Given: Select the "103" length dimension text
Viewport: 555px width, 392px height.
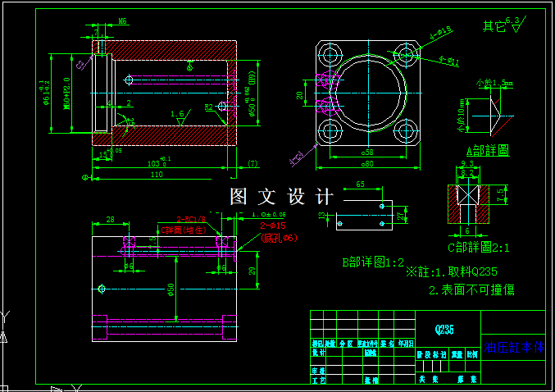Looking at the screenshot, I should (153, 163).
